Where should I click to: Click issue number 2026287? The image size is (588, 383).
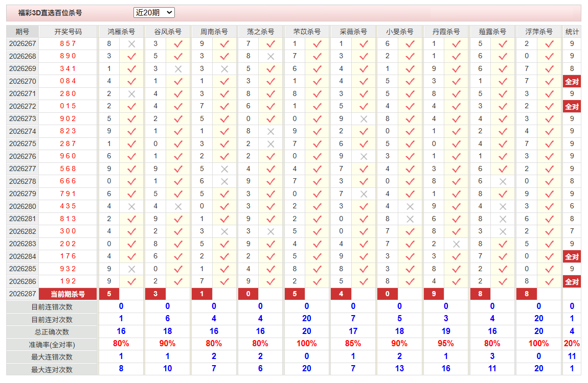(x=22, y=294)
